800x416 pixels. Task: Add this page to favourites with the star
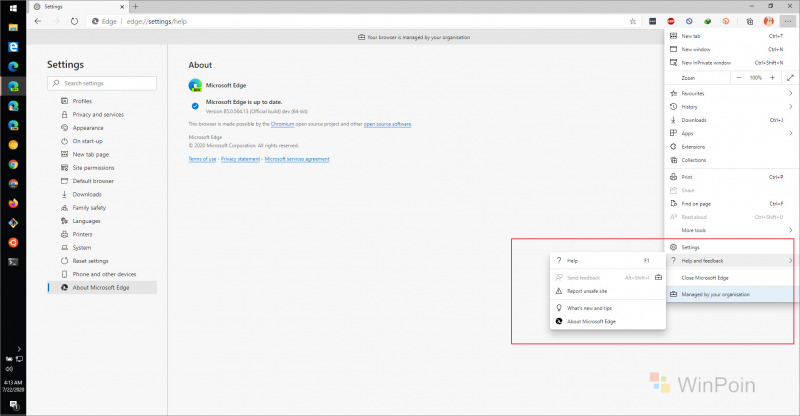(x=633, y=21)
